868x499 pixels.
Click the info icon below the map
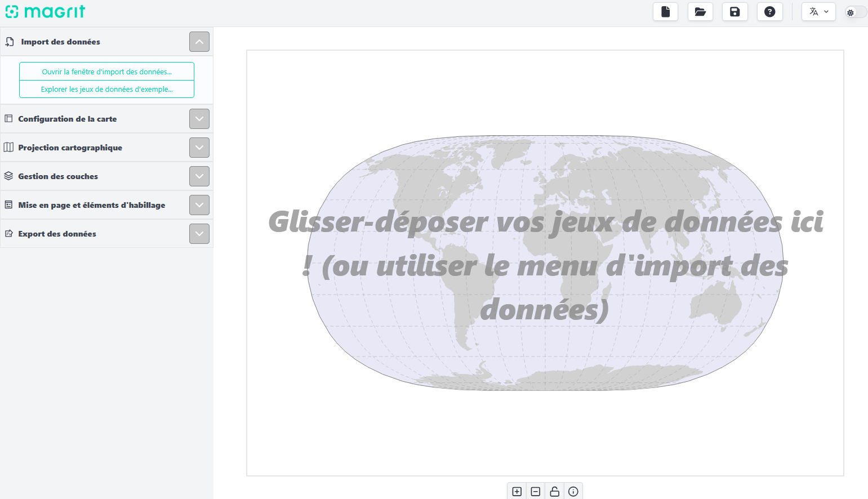pyautogui.click(x=573, y=492)
